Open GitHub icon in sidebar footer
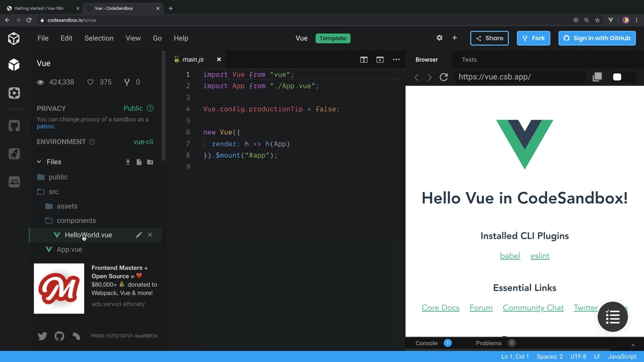This screenshot has height=362, width=644. pyautogui.click(x=59, y=336)
